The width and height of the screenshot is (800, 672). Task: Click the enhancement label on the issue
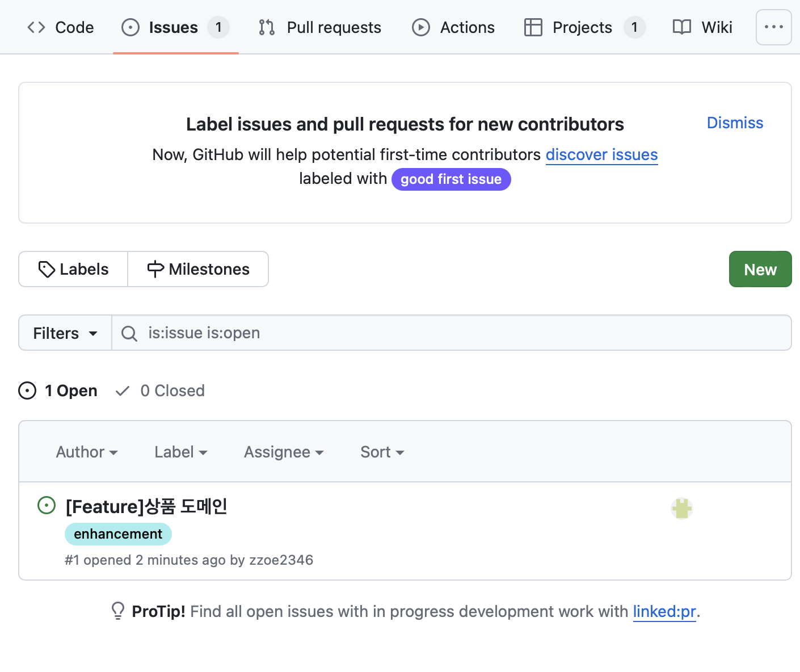coord(118,534)
